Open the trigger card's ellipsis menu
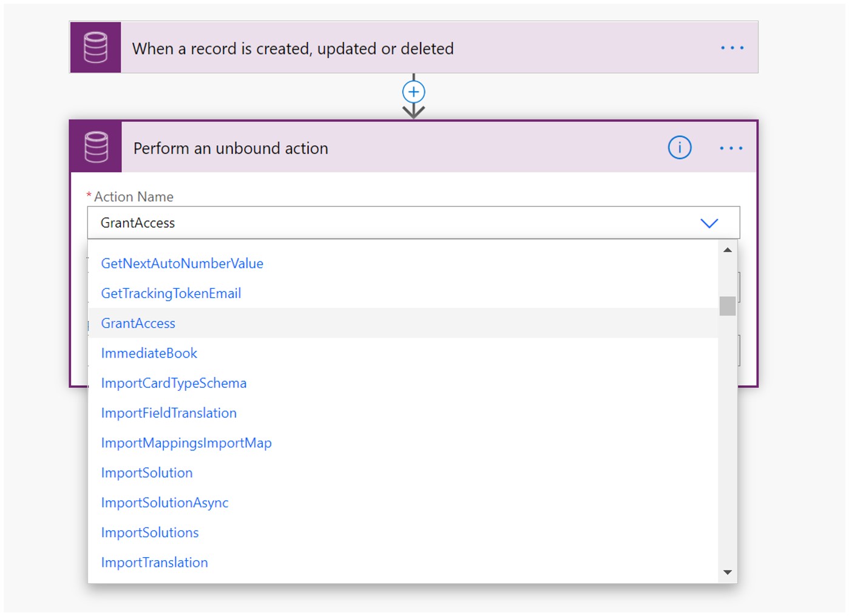Image resolution: width=849 pixels, height=616 pixels. pyautogui.click(x=732, y=47)
